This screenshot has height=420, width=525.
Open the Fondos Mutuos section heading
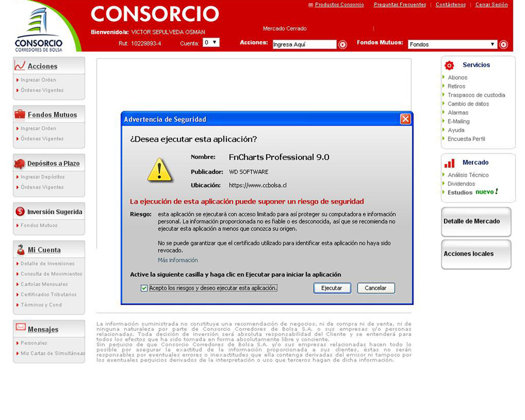(x=52, y=115)
